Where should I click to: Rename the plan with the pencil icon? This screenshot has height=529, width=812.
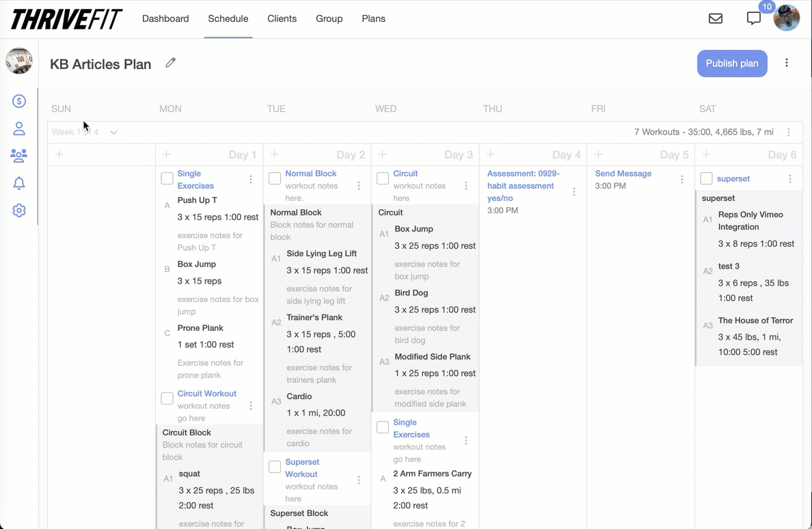coord(170,62)
